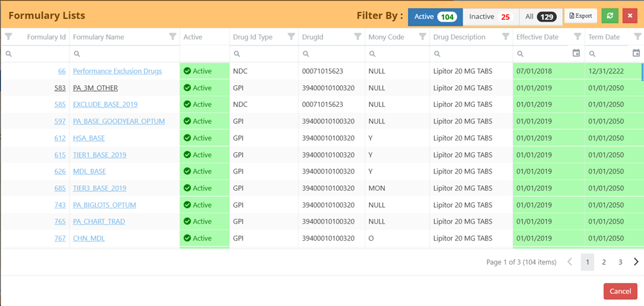Cancel the Formulary Lists dialog
644x306 pixels.
(620, 291)
